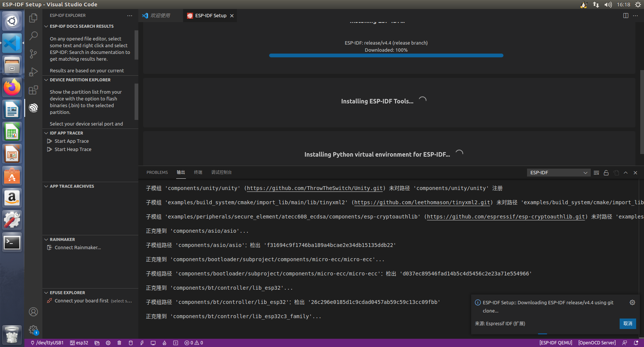This screenshot has width=644, height=347.
Task: Maximize the panel with the chevron-up icon
Action: pyautogui.click(x=626, y=172)
